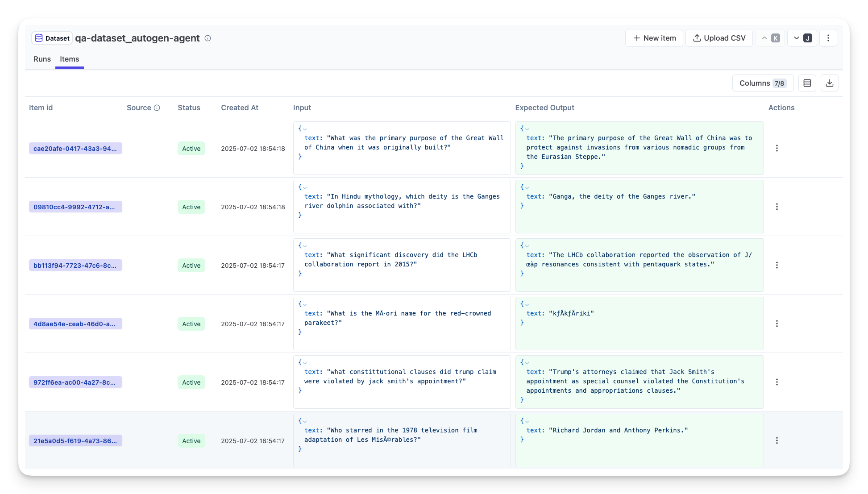Collapse JSON input of red-crowned parakeet row

[305, 304]
